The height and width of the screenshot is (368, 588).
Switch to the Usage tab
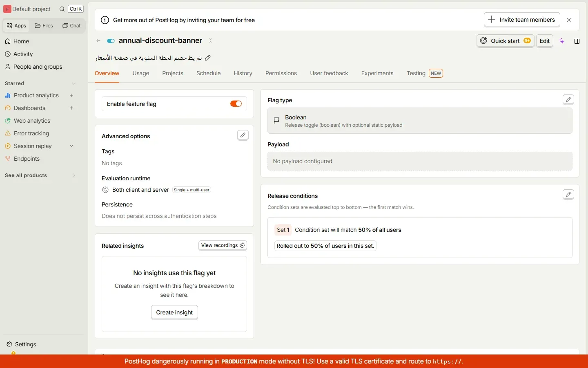tap(141, 74)
